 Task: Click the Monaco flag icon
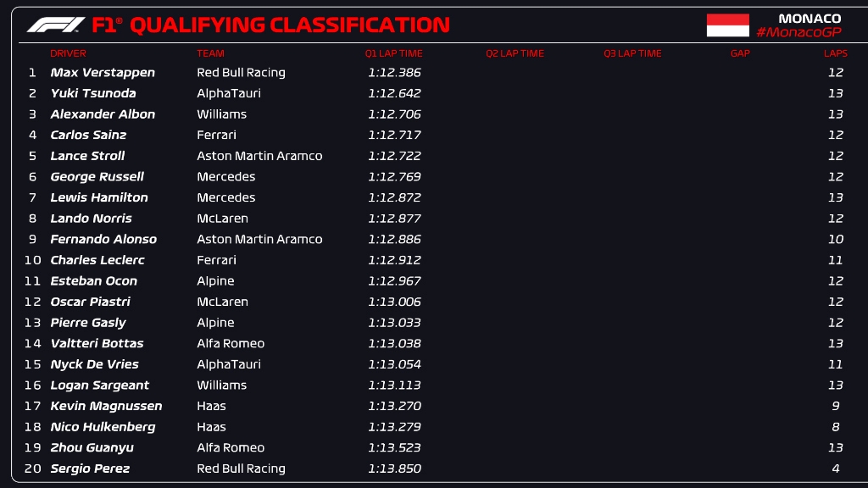point(727,25)
